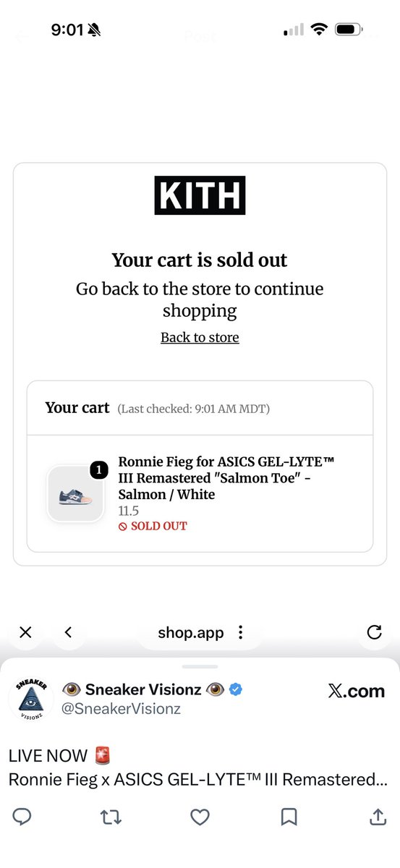Reload the shop.app page

374,632
